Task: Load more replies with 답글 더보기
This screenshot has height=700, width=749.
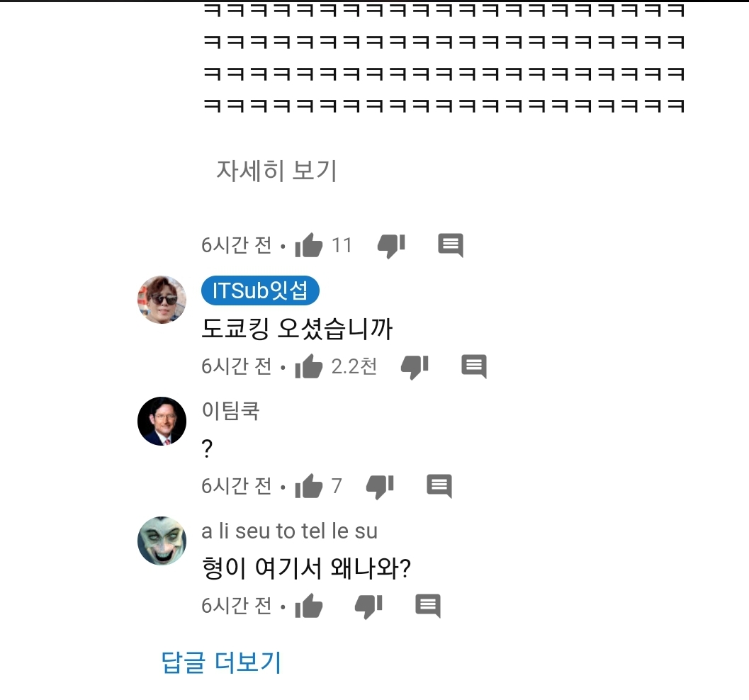Action: (x=221, y=662)
